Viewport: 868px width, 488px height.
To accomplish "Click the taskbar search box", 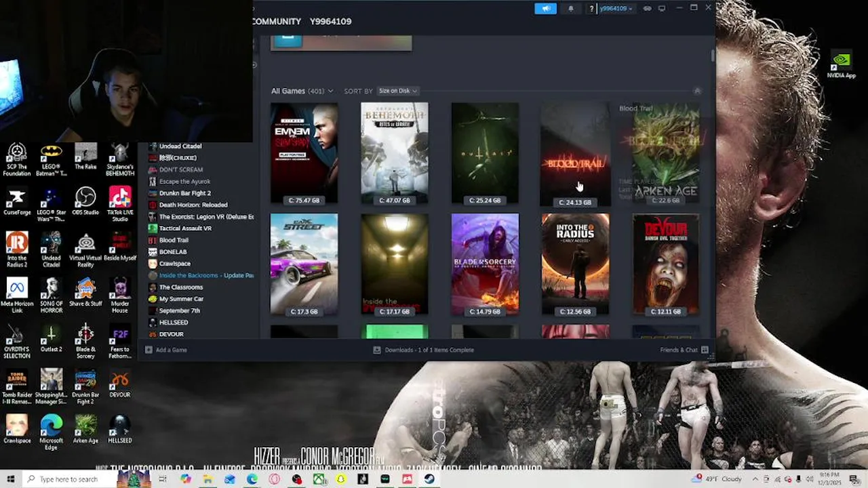I will [x=68, y=479].
